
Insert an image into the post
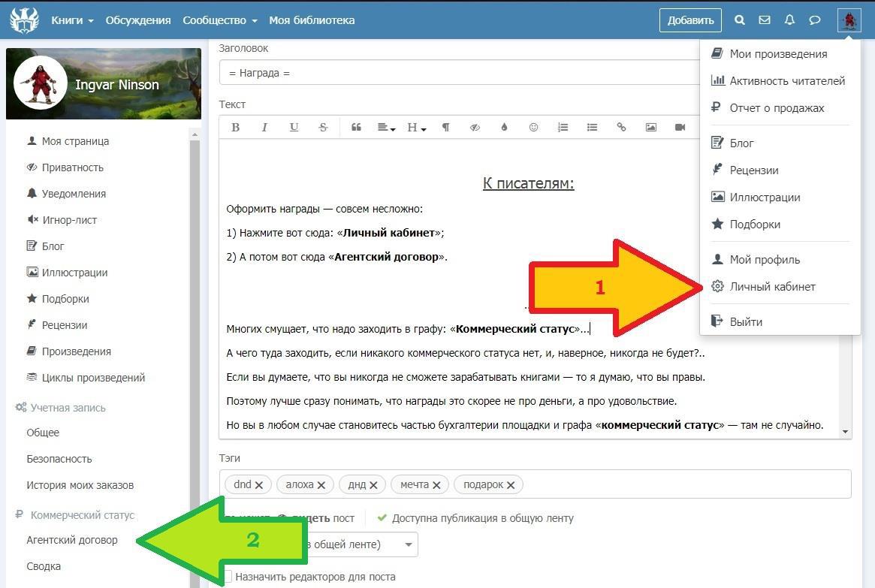[650, 128]
